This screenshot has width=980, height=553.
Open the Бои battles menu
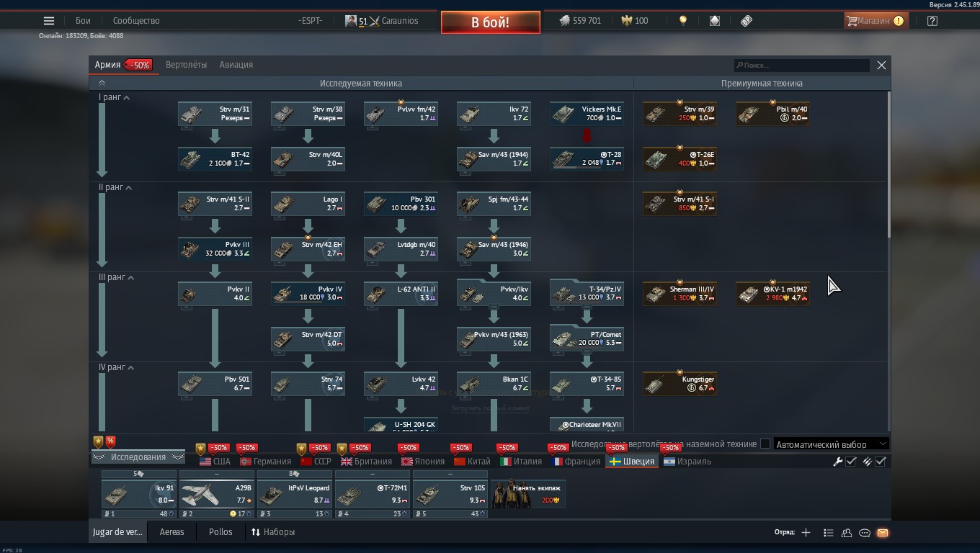[83, 21]
